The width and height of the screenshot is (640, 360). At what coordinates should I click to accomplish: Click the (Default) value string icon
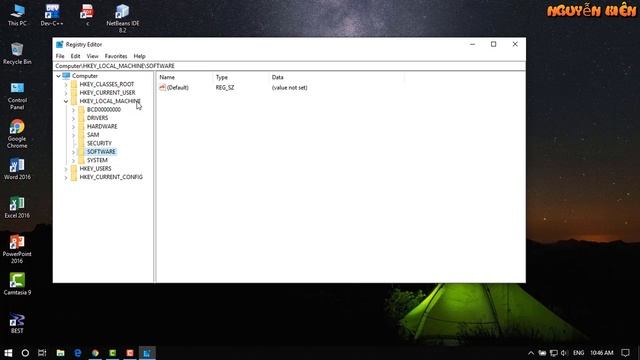pos(162,87)
